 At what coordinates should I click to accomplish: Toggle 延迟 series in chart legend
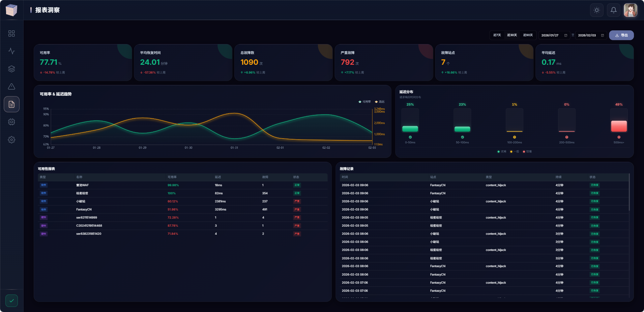pos(380,102)
